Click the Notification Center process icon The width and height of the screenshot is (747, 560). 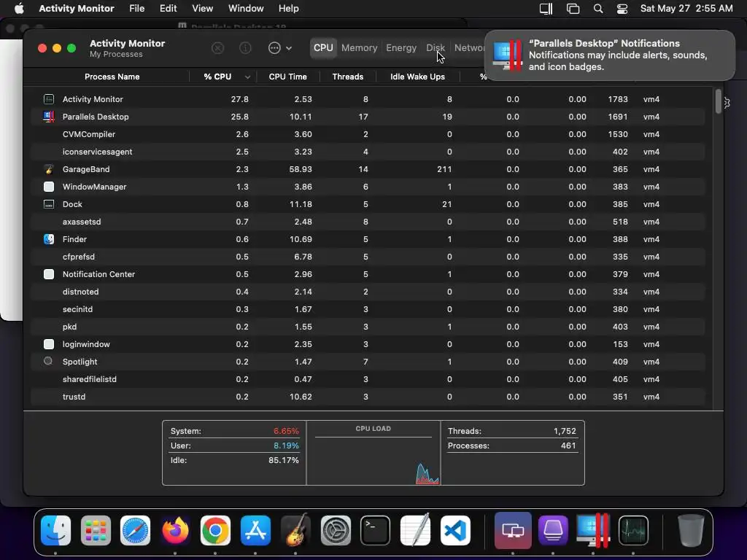[49, 274]
